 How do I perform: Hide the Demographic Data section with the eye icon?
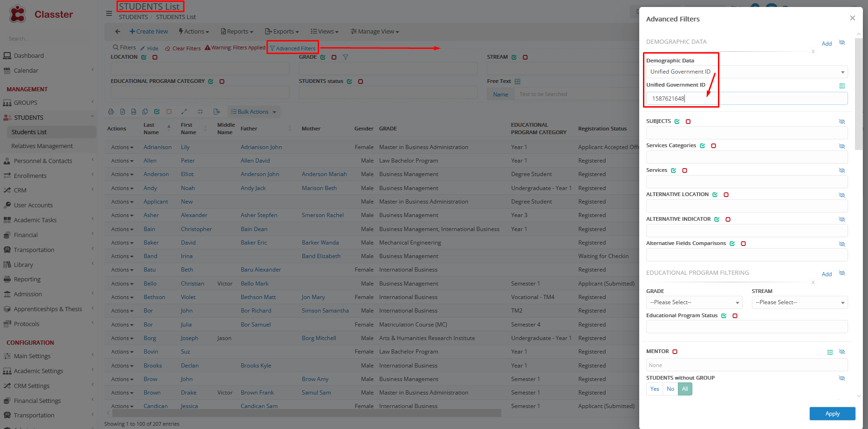pos(842,43)
